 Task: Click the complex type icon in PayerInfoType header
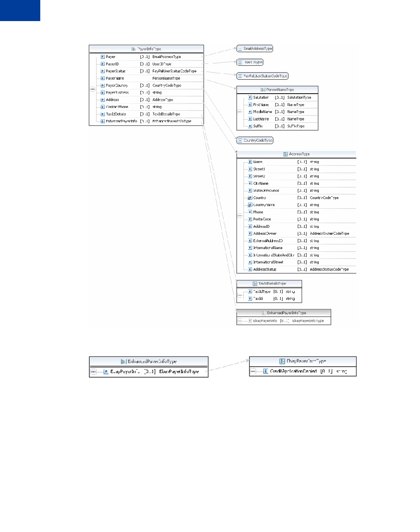[134, 49]
